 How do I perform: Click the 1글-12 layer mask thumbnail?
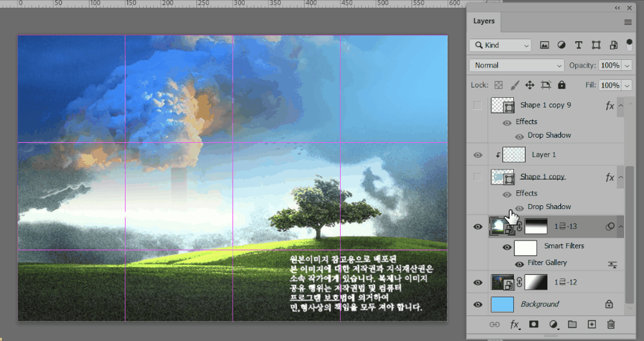536,282
